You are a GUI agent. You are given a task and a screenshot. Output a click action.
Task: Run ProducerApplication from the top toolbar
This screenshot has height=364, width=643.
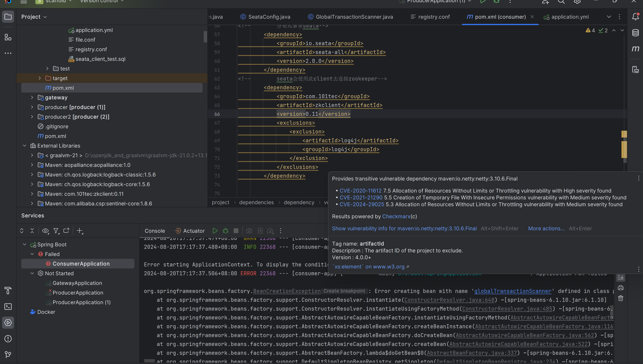[x=483, y=1]
